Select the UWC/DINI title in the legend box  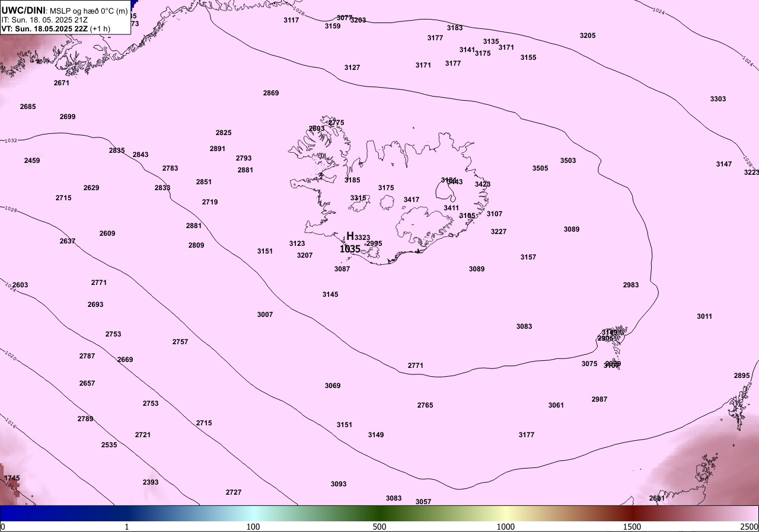[24, 10]
